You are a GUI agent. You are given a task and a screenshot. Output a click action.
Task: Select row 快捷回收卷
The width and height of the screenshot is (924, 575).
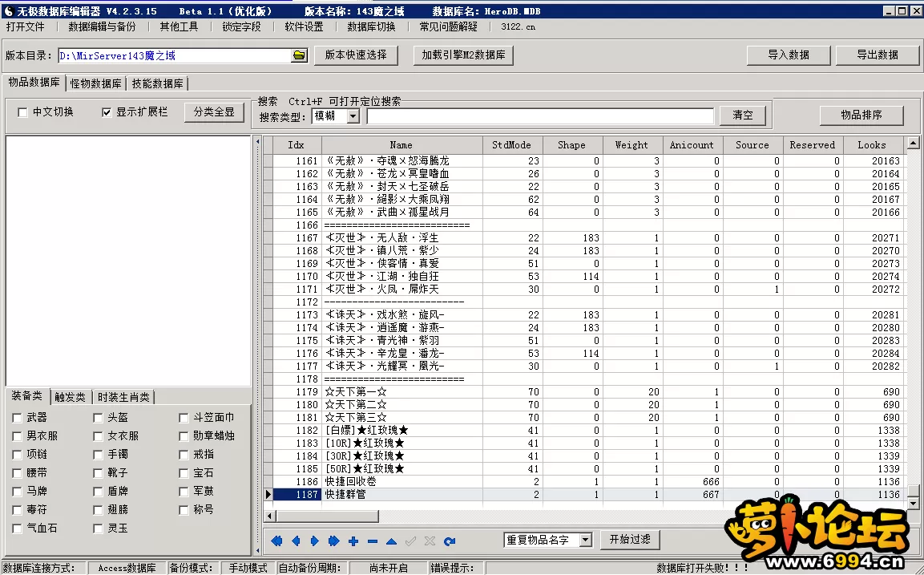click(583, 482)
